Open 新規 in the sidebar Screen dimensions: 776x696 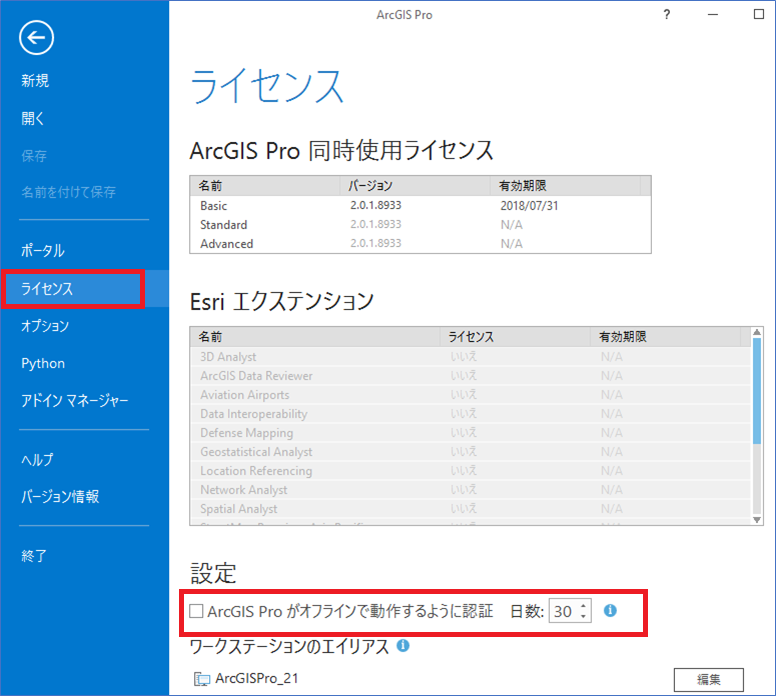35,80
